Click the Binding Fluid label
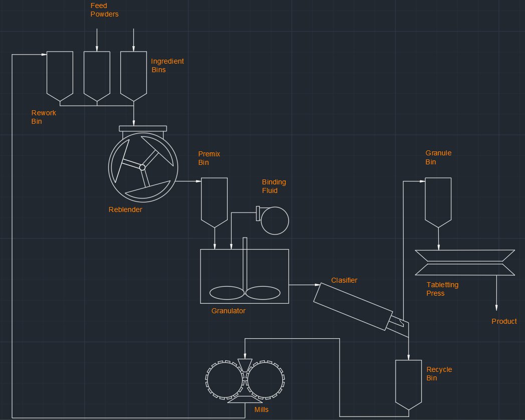The width and height of the screenshot is (525, 420). (x=274, y=186)
